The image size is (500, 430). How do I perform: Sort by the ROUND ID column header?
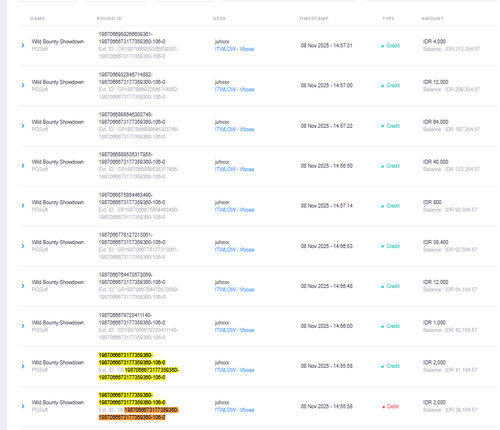[x=109, y=18]
